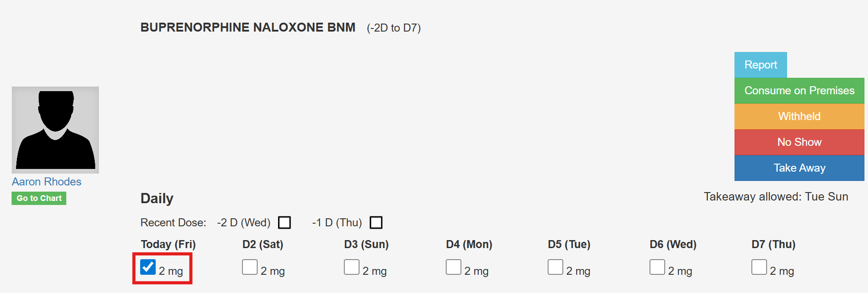
Task: Click the Daily schedule heading
Action: [157, 198]
